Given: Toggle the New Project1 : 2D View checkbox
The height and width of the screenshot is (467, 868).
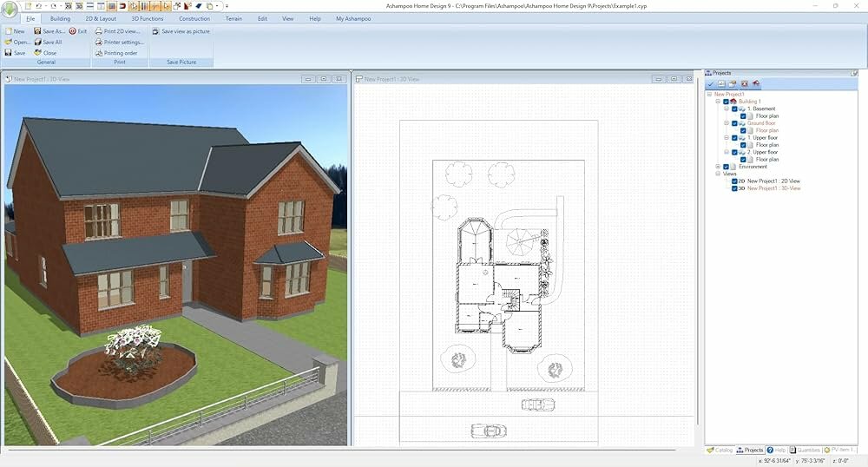Looking at the screenshot, I should 734,181.
